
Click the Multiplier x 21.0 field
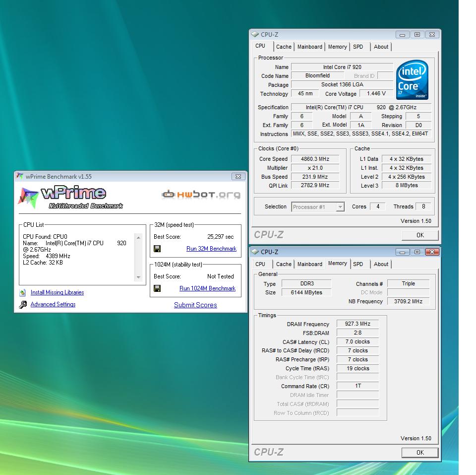coord(315,168)
